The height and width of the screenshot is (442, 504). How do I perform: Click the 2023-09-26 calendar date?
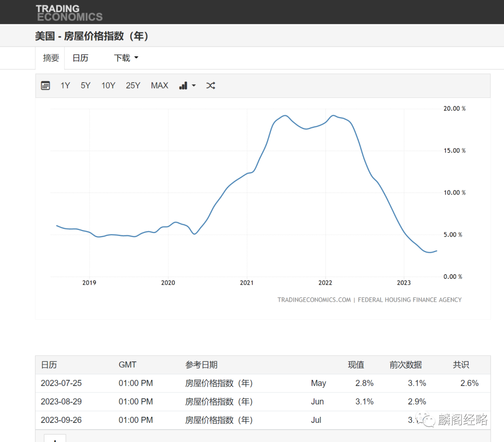point(61,420)
